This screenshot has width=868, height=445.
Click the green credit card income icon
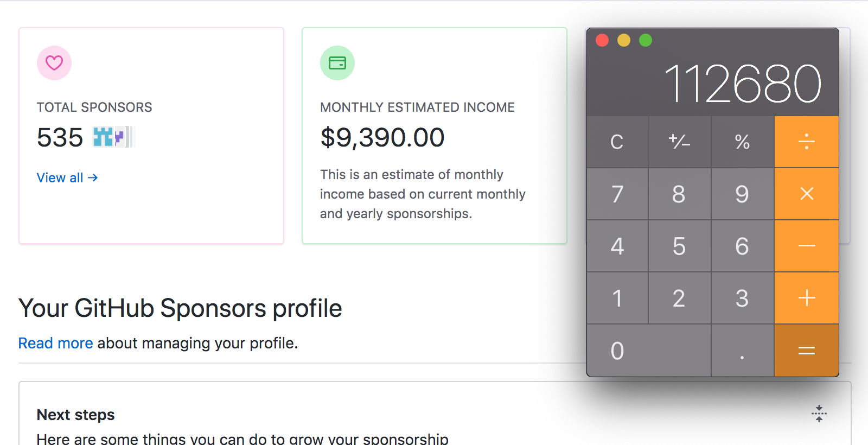tap(337, 63)
